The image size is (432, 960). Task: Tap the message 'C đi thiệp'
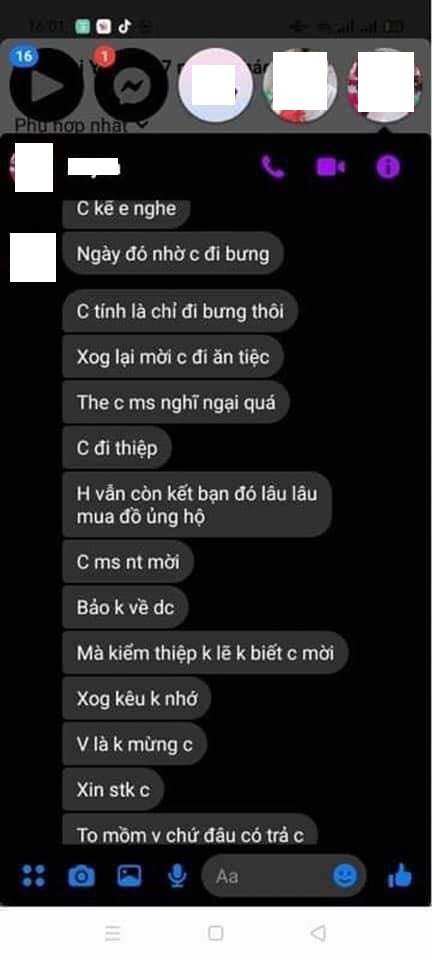coord(117,448)
